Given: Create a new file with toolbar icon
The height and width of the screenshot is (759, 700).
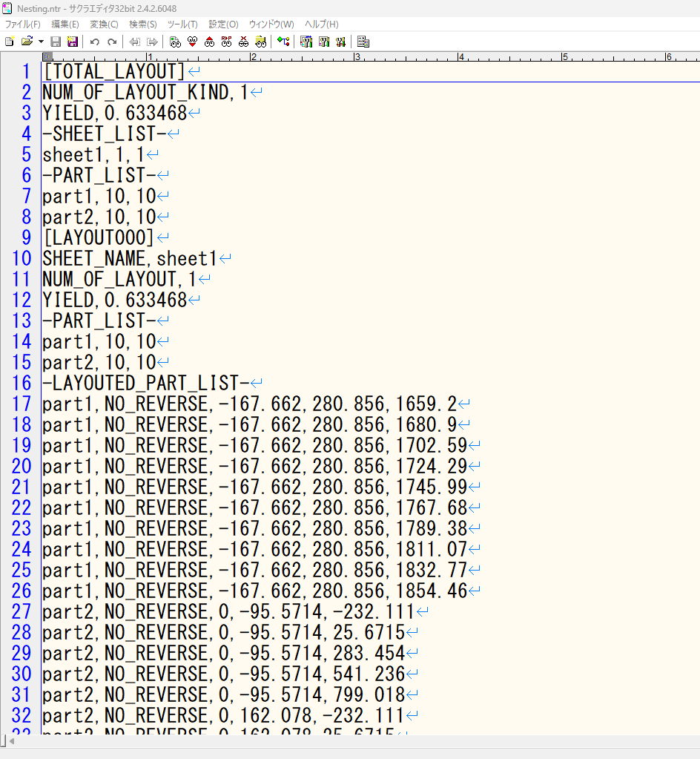Looking at the screenshot, I should click(10, 42).
